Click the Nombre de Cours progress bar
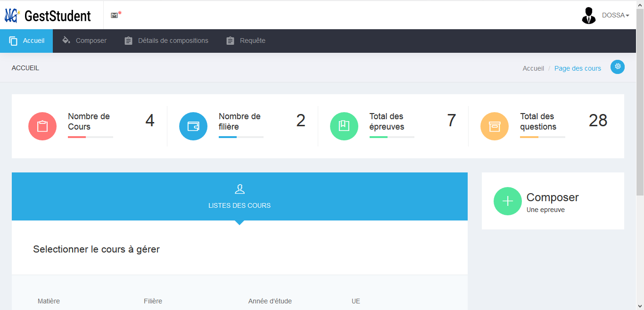This screenshot has width=644, height=310. (91, 137)
